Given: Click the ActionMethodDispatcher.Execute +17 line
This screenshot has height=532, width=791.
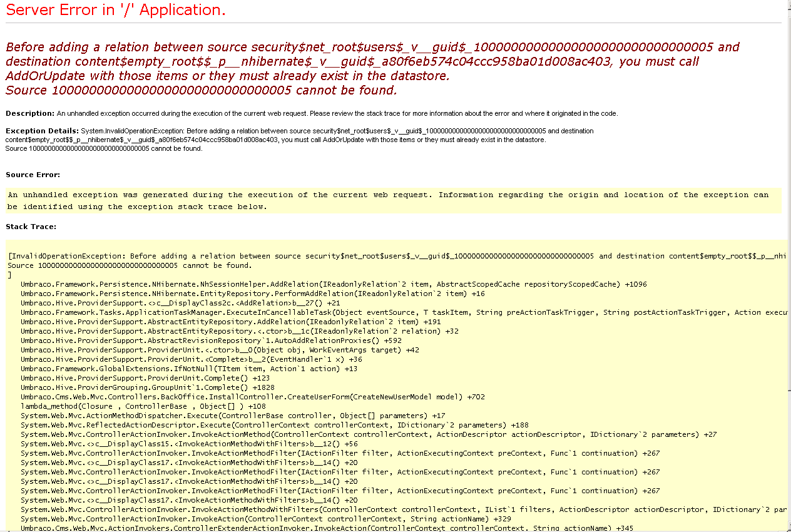Looking at the screenshot, I should click(233, 416).
